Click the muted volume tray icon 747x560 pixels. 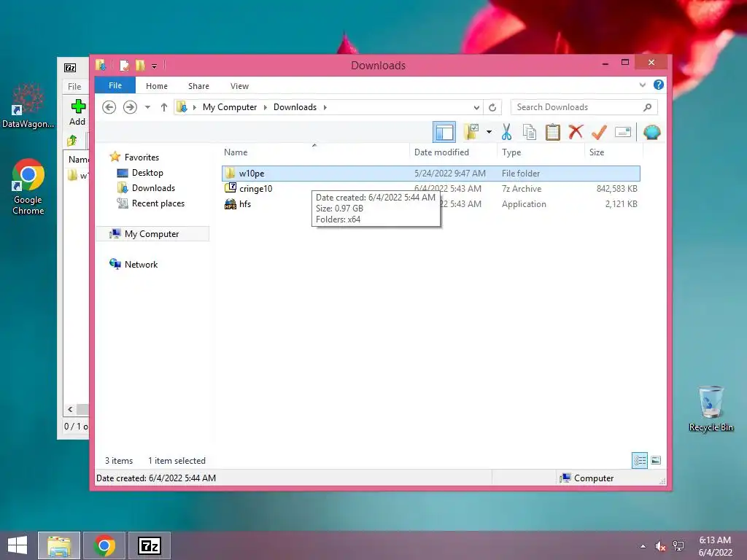pos(660,546)
